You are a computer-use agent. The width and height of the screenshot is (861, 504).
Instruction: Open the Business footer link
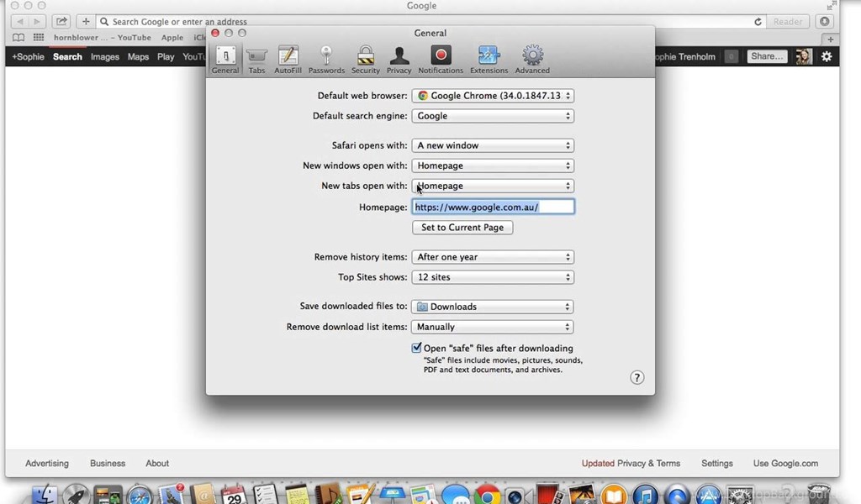tap(108, 464)
